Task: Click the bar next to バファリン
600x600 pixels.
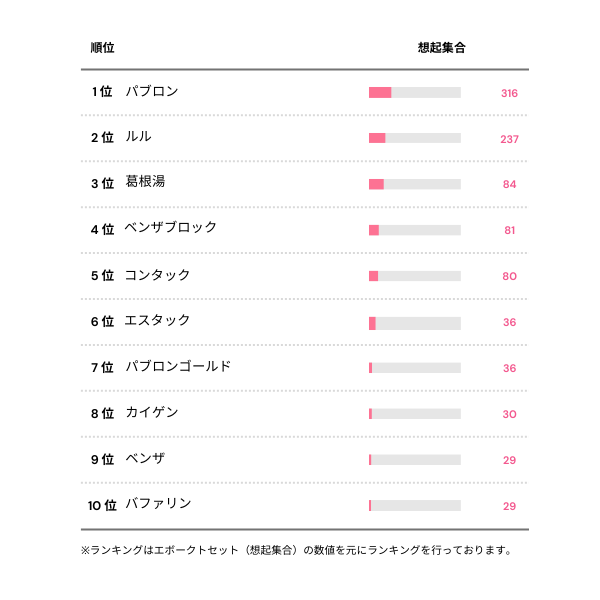Action: pos(414,505)
